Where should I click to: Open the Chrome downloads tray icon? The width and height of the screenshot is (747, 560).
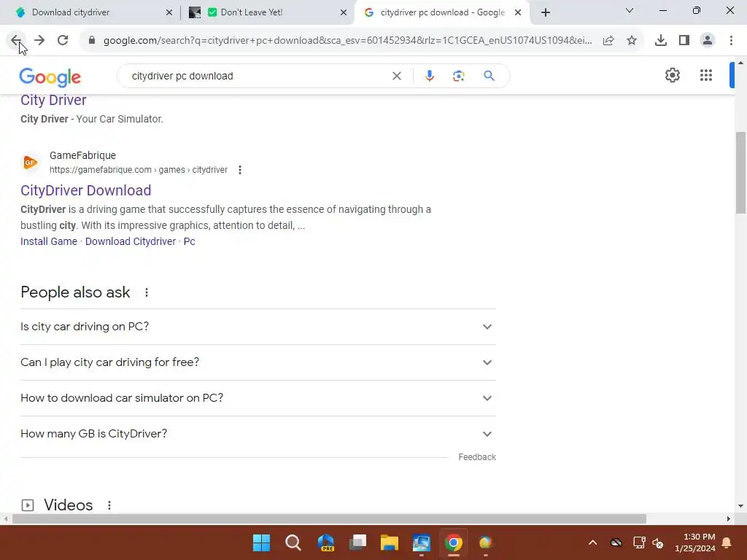point(660,41)
